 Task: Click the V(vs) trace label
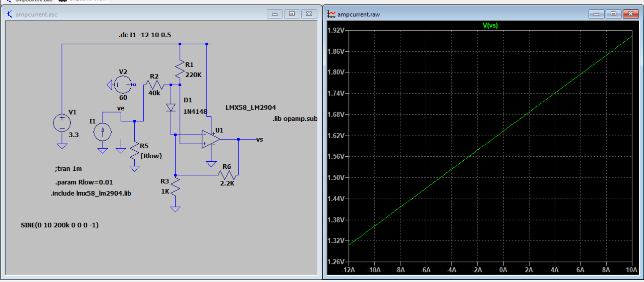490,25
